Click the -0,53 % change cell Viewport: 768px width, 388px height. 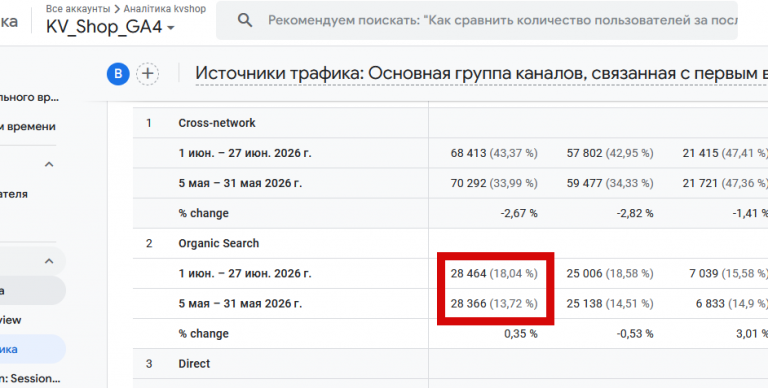pos(635,334)
